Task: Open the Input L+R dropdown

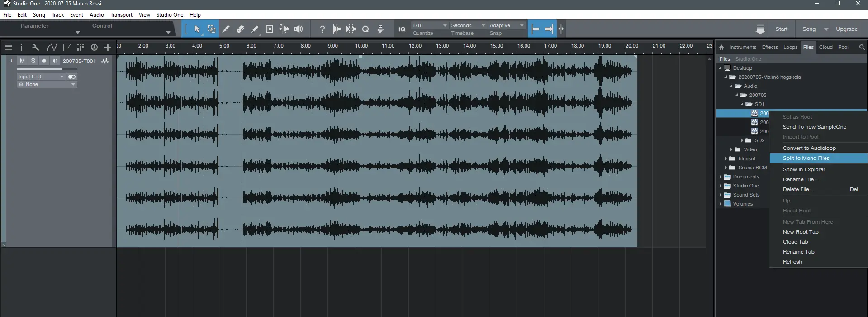Action: click(41, 77)
